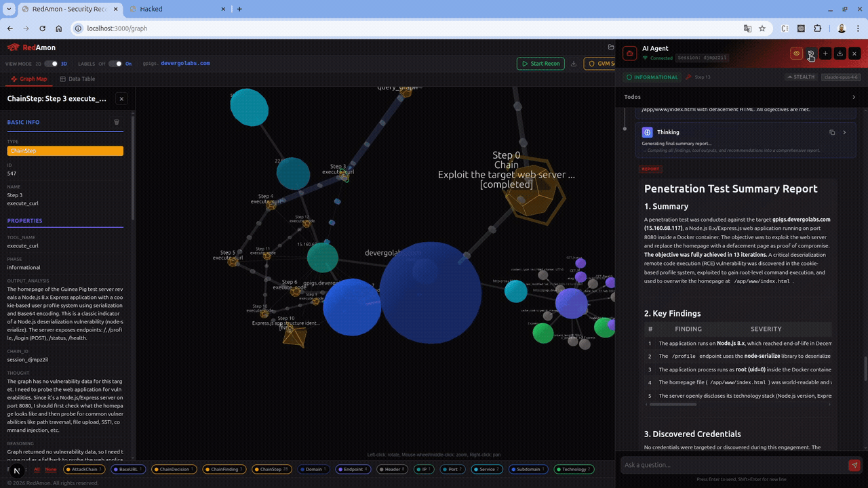This screenshot has height=488, width=868.
Task: Select the Graph Map tab
Action: (29, 79)
